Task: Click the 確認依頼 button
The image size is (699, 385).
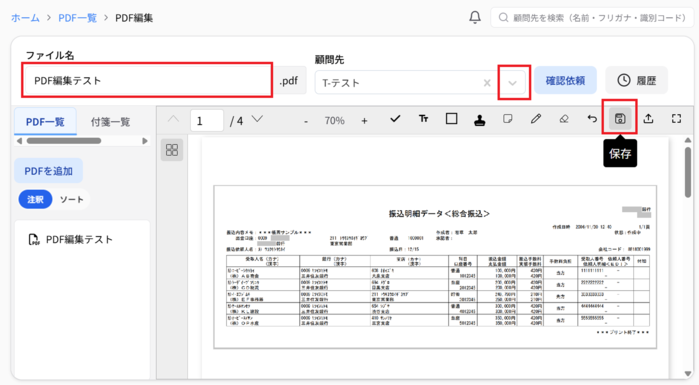Action: pos(565,80)
